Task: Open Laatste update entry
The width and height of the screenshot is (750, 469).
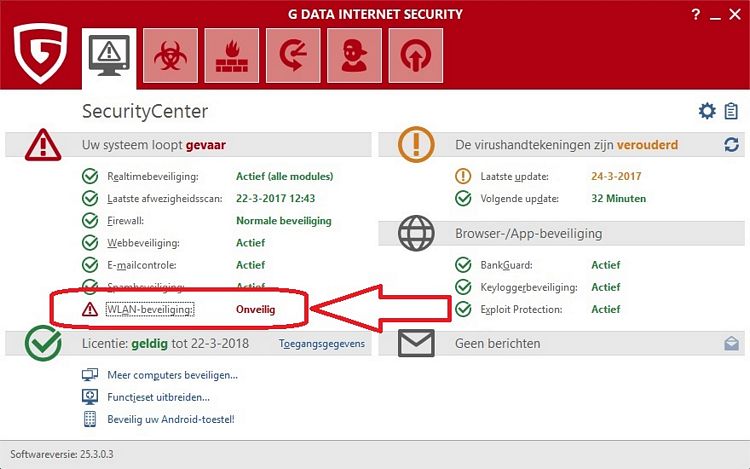Action: click(x=514, y=176)
